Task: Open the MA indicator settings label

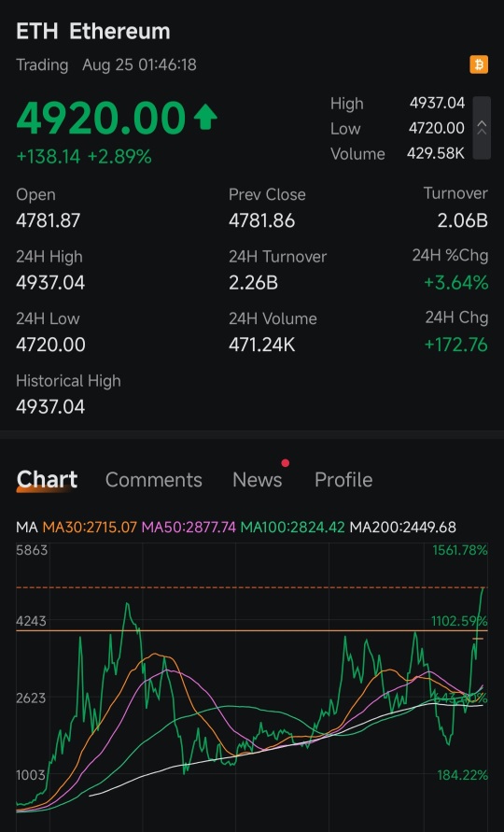Action: (26, 528)
